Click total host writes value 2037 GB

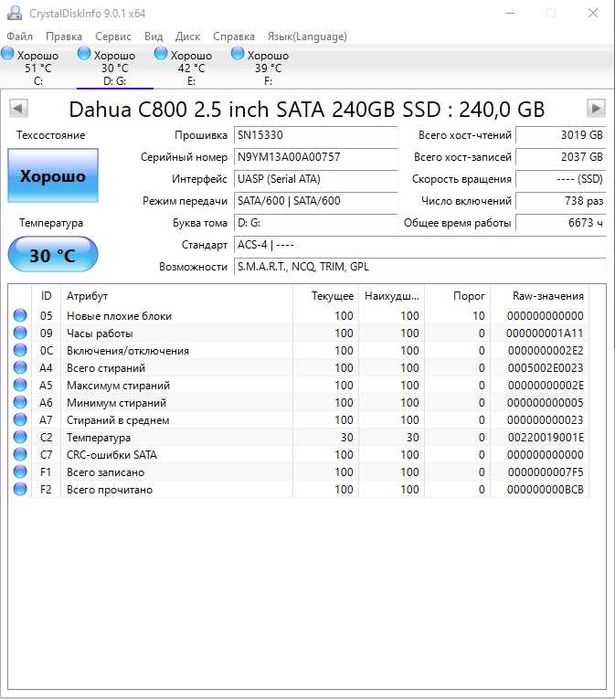561,157
